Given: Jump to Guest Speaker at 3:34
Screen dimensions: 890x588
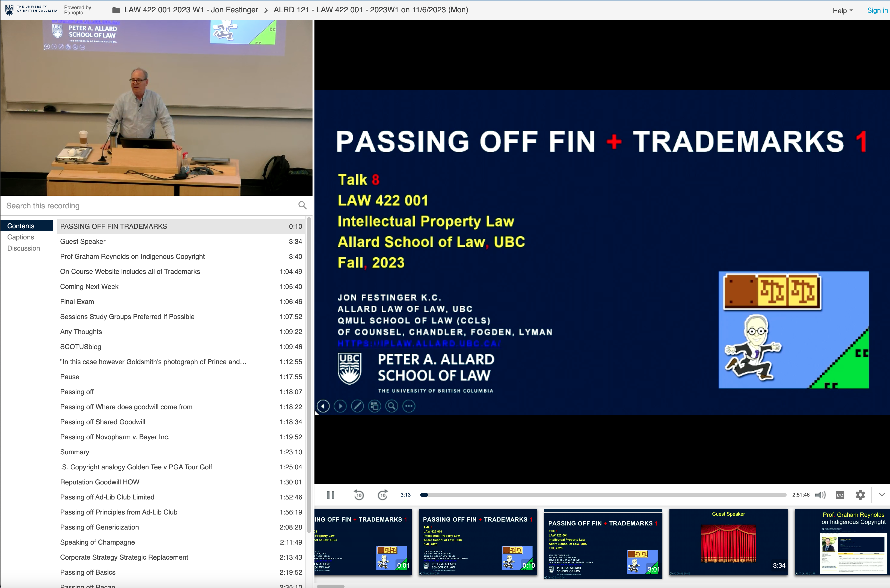Looking at the screenshot, I should [181, 242].
